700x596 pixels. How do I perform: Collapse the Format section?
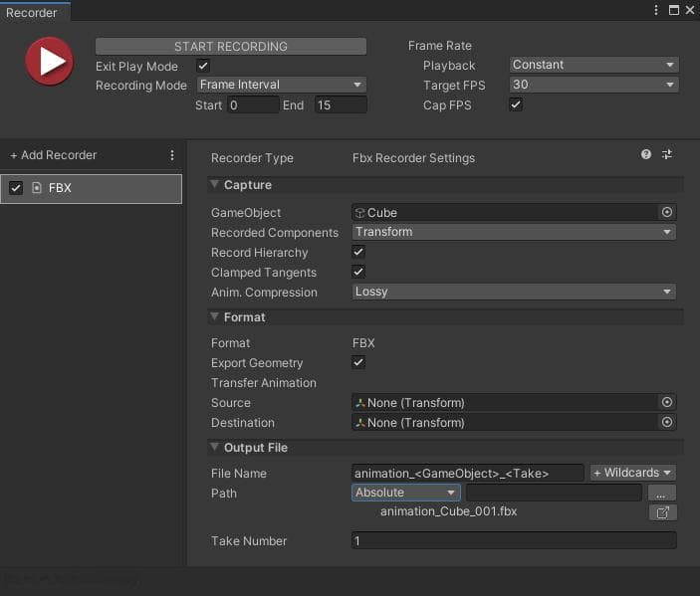point(214,316)
